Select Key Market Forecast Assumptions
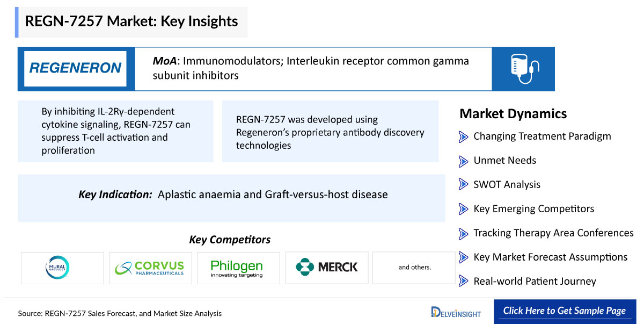The width and height of the screenshot is (644, 324). coord(550,257)
